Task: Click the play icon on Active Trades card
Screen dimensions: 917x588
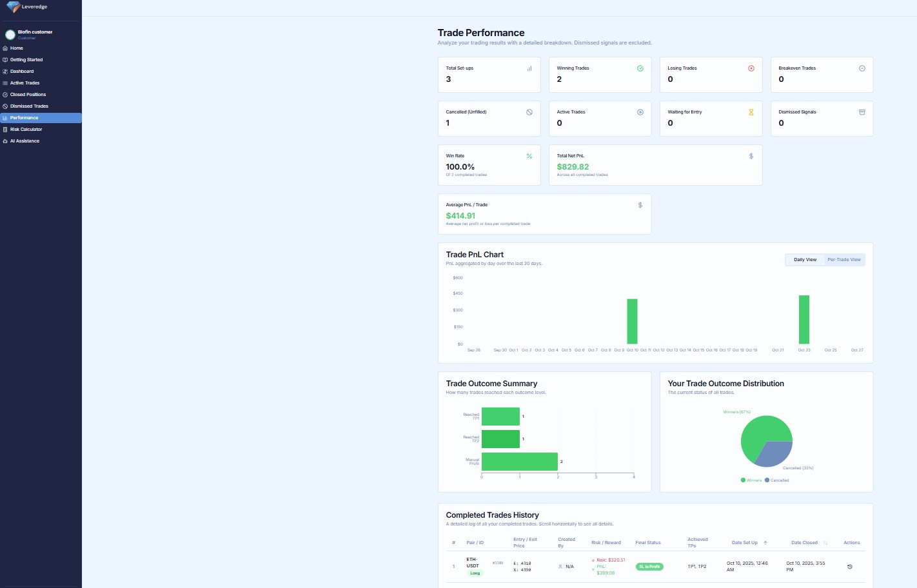Action: pyautogui.click(x=640, y=112)
